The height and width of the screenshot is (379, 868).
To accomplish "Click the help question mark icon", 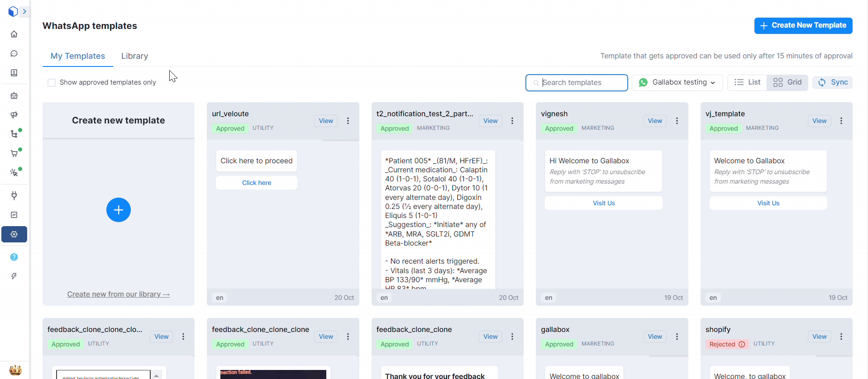I will [14, 257].
